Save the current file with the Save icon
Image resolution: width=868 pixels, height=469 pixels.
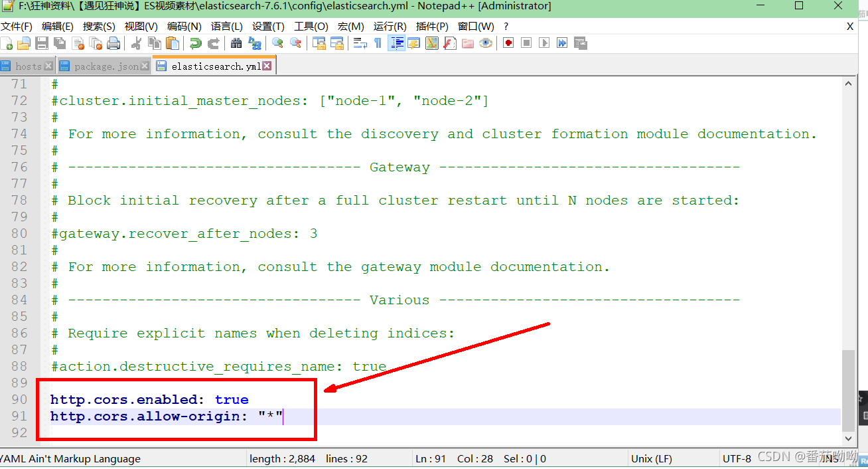42,44
